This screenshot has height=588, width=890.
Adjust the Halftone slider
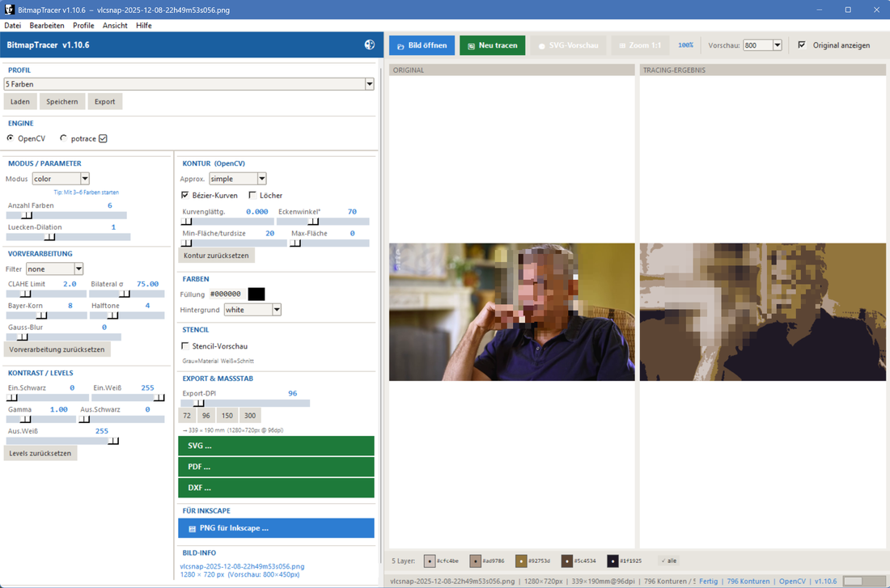coord(127,315)
